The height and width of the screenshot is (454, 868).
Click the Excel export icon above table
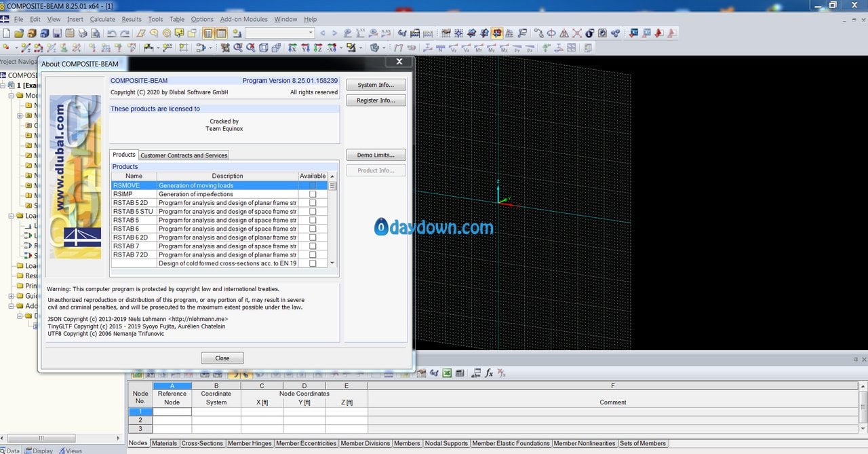[447, 373]
